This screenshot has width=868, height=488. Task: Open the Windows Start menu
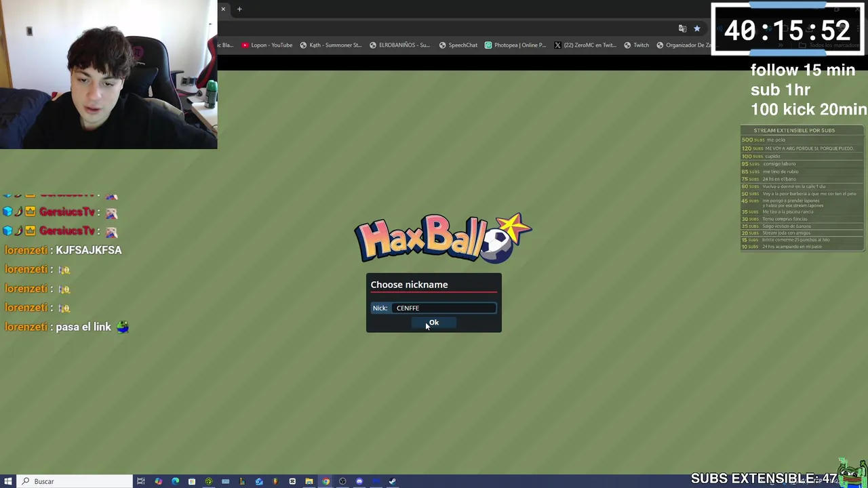pyautogui.click(x=8, y=481)
